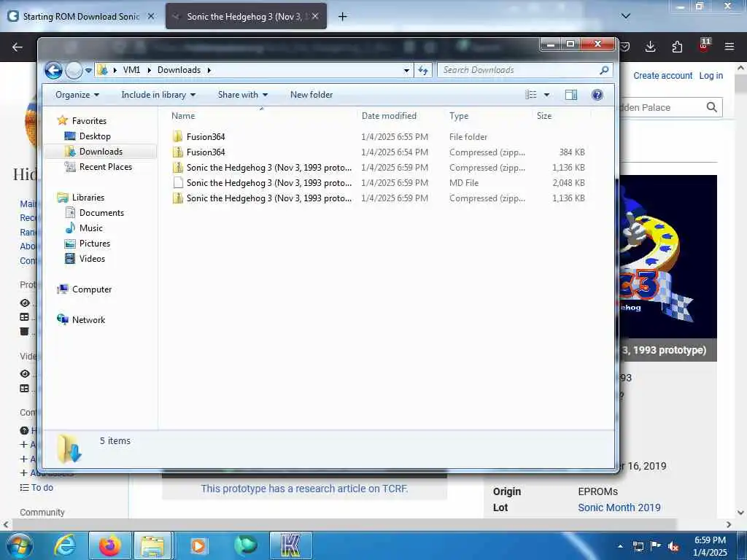Go back in Explorer with Back arrow
The height and width of the screenshot is (560, 747).
click(x=53, y=71)
